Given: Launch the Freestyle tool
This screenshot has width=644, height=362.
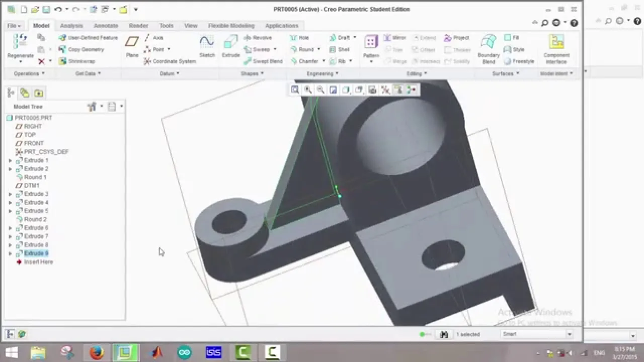Looking at the screenshot, I should click(519, 61).
